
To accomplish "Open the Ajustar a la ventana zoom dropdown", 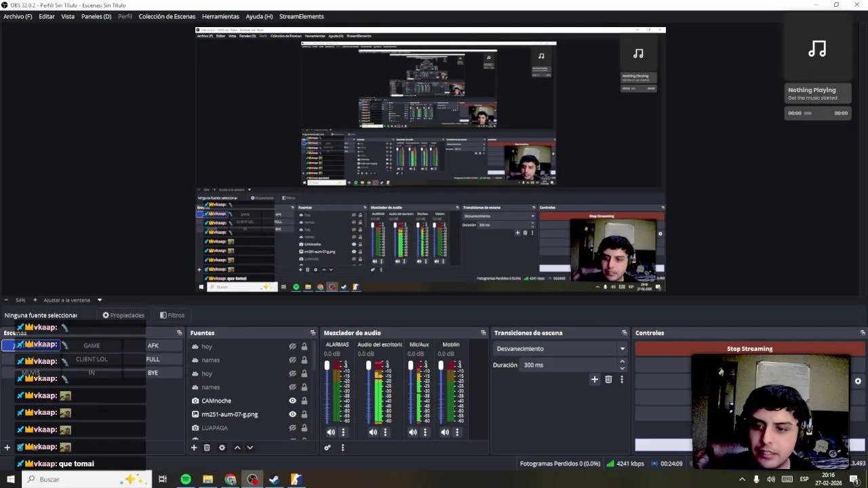I will (x=99, y=300).
